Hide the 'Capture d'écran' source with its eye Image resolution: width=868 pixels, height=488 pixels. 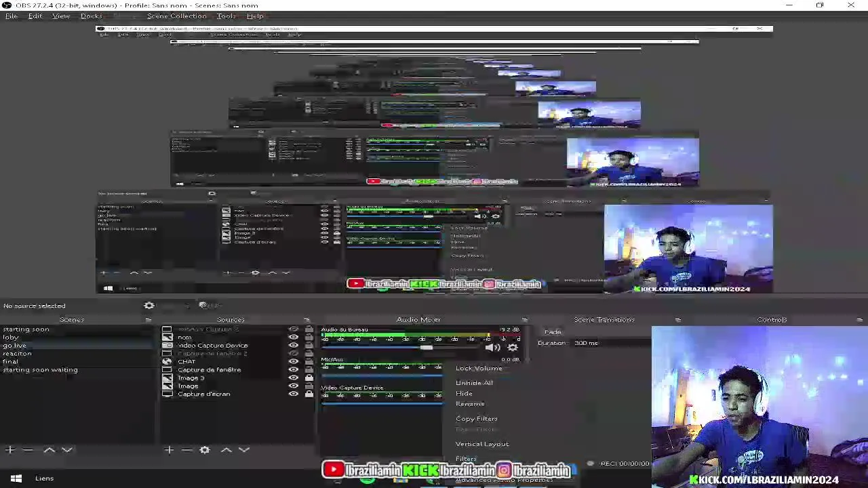tap(294, 394)
